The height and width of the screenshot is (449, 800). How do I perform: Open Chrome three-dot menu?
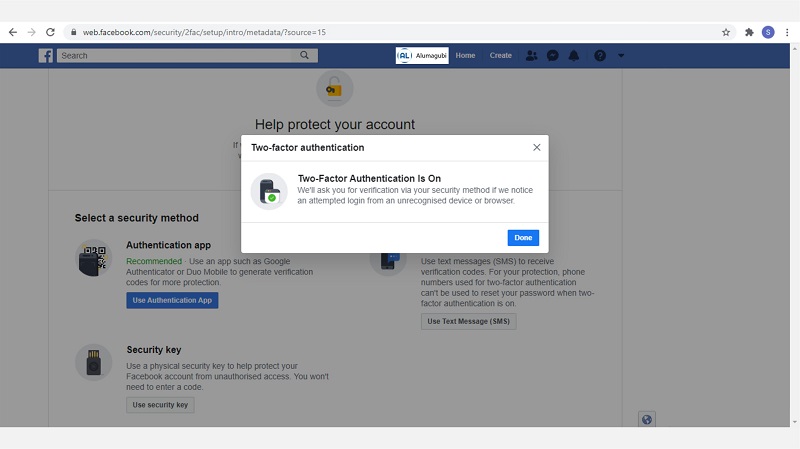787,32
